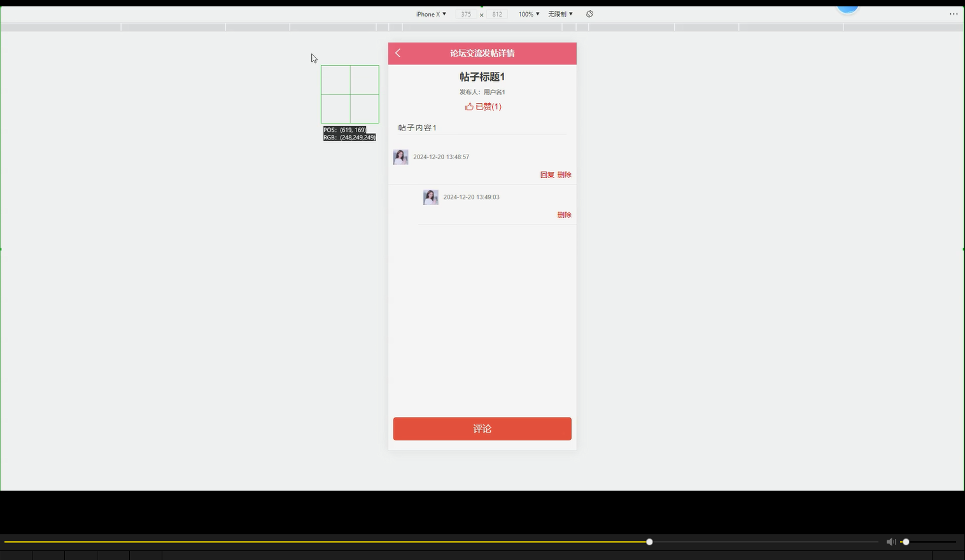Delete the comment dated 13:48:57
The height and width of the screenshot is (560, 965).
click(x=565, y=175)
